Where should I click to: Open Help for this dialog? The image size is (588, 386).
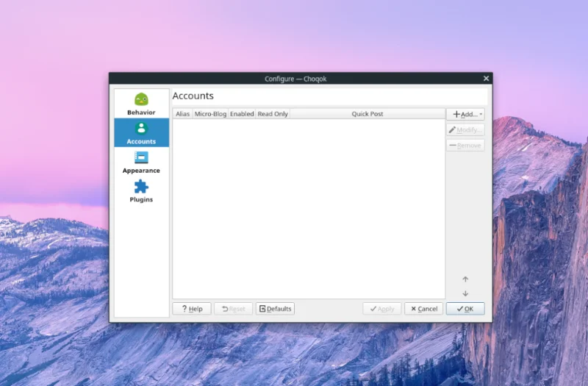click(192, 309)
